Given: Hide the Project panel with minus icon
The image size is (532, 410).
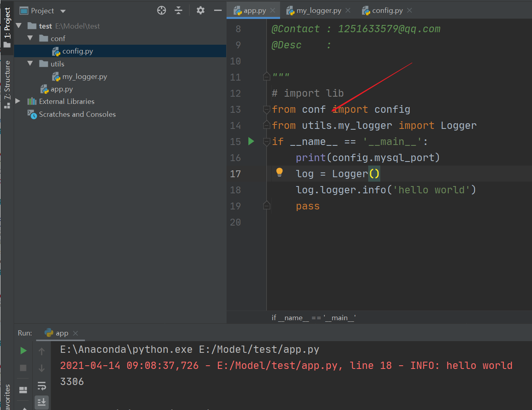Looking at the screenshot, I should pyautogui.click(x=218, y=10).
